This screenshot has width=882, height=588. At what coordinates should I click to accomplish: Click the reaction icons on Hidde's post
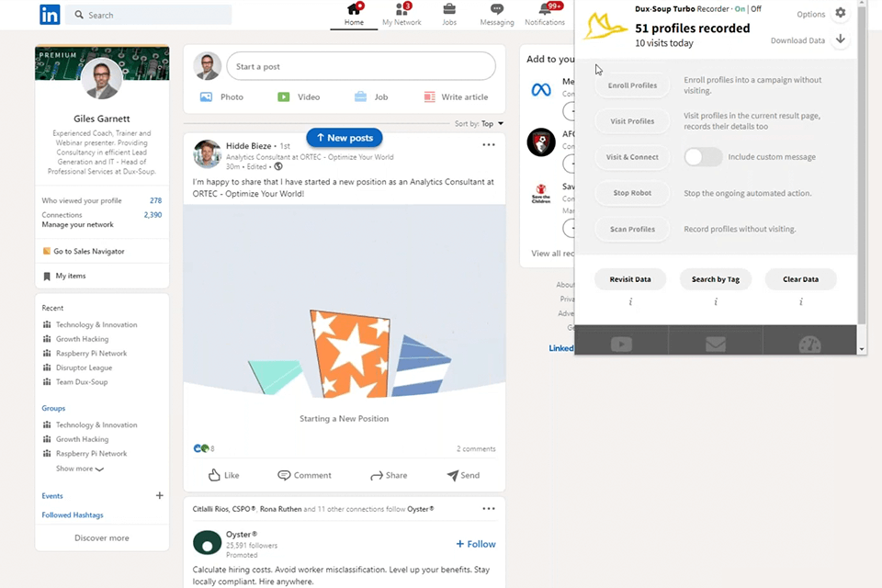(201, 448)
